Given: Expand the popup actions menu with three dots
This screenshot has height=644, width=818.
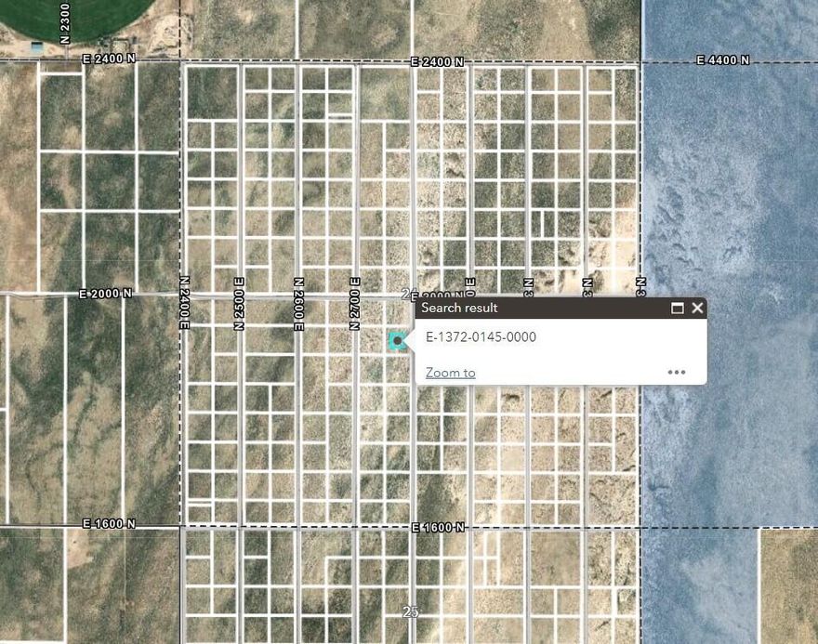Looking at the screenshot, I should click(677, 372).
